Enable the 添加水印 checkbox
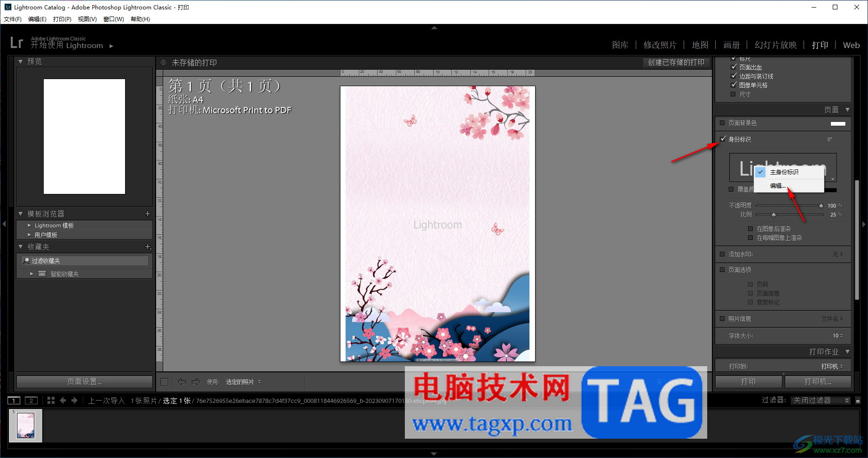Viewport: 868px width, 458px height. point(723,254)
